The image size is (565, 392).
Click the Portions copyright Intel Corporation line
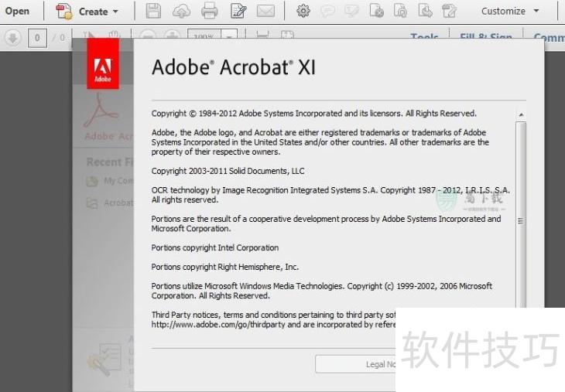[x=215, y=247]
